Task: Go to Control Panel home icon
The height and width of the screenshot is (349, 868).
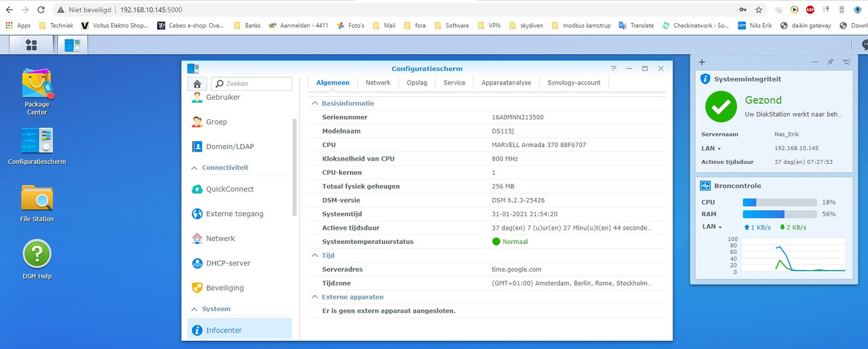Action: (197, 84)
